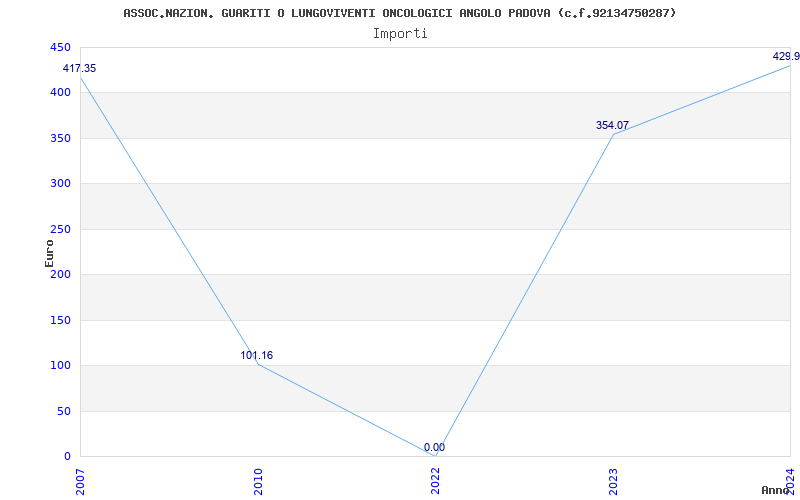Screen dimensions: 800x500
Task: Select the 2007 x-axis year label
Action: pos(81,481)
